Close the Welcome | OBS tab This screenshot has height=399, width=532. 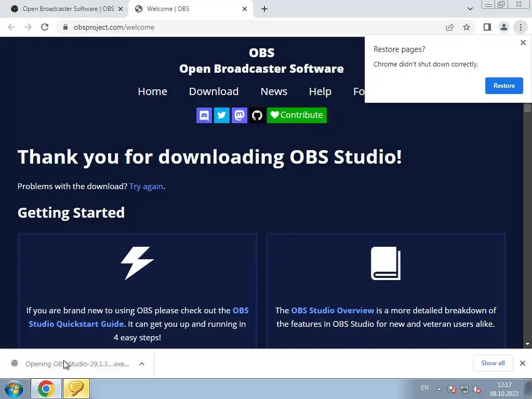pos(245,9)
